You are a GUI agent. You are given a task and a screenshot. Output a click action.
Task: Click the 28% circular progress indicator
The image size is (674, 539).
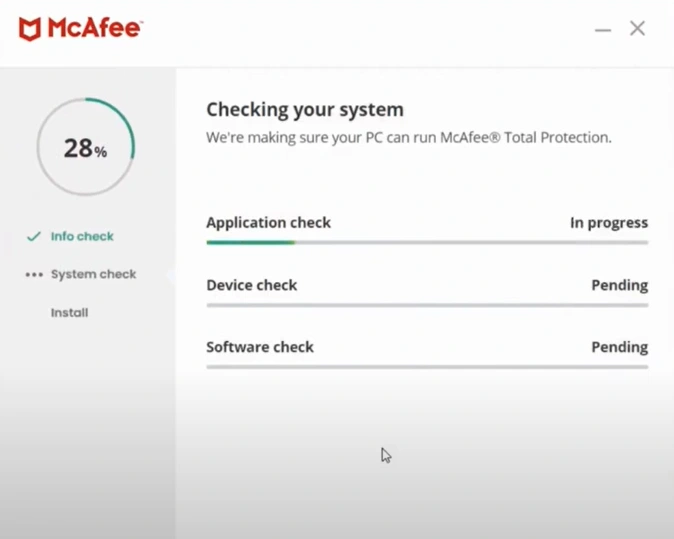click(86, 147)
